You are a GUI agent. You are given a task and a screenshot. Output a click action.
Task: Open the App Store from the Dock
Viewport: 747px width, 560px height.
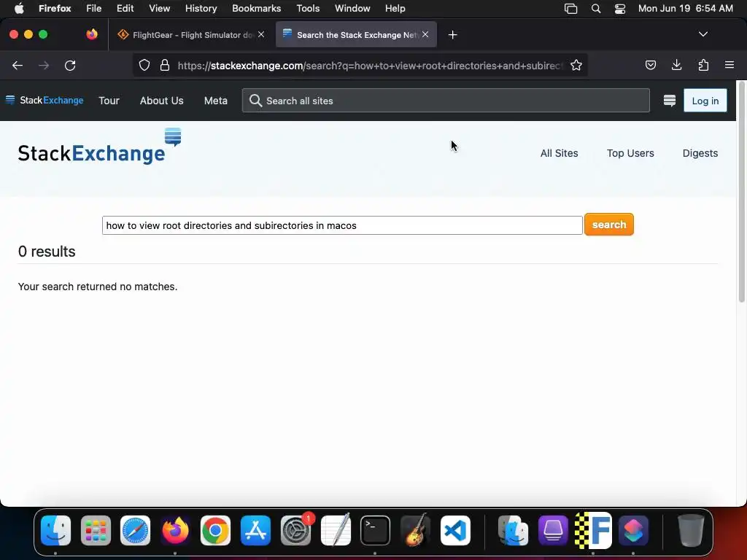coord(255,530)
